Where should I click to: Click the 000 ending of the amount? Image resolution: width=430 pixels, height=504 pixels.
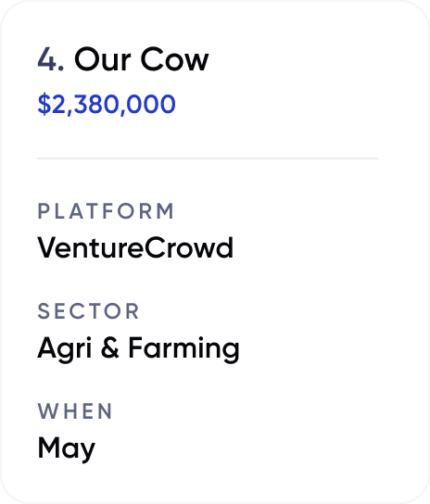tap(151, 104)
